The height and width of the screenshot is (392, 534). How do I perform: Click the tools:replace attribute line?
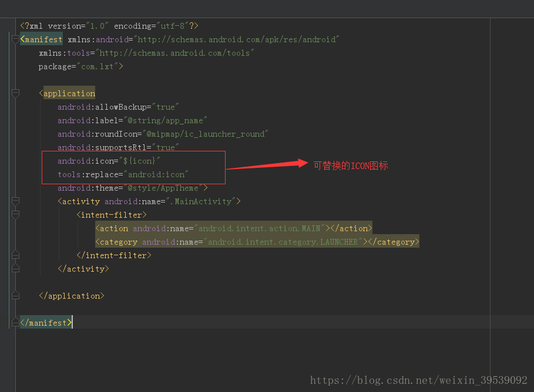pos(123,174)
